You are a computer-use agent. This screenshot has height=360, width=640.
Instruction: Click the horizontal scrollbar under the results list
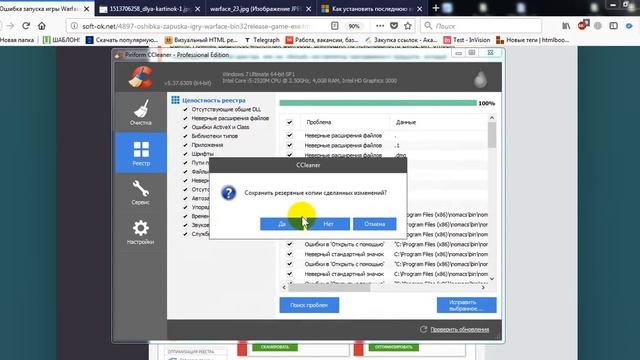[x=329, y=287]
